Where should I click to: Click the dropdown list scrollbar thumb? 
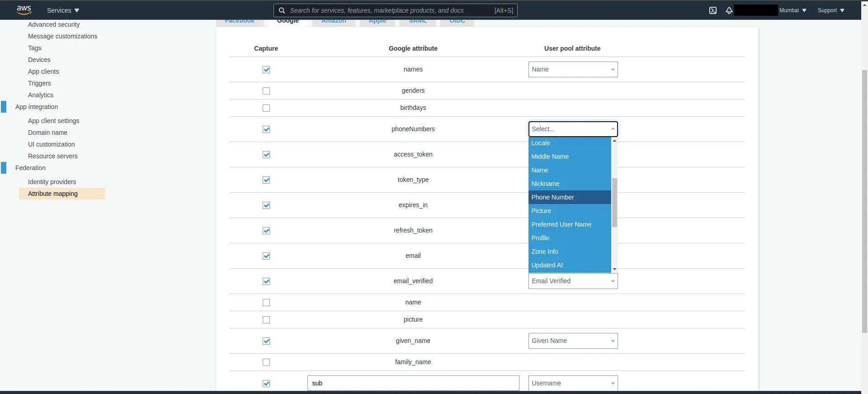pos(614,203)
